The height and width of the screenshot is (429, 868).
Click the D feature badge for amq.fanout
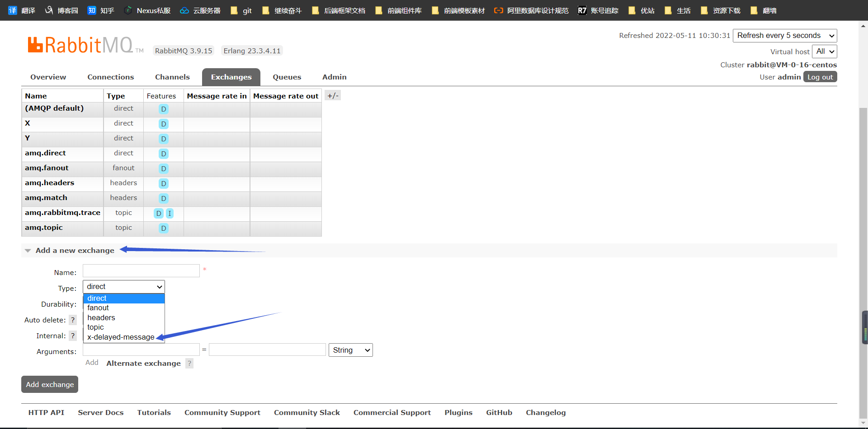[164, 169]
